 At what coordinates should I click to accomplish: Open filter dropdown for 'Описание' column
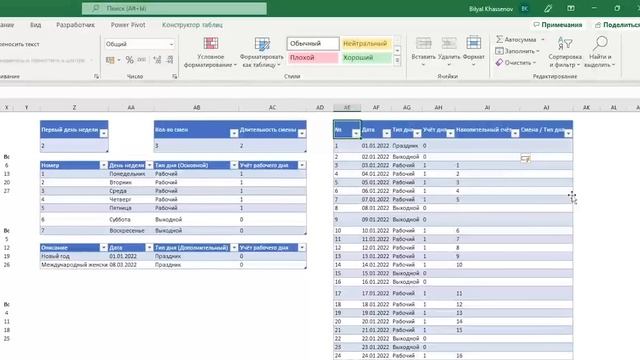104,248
